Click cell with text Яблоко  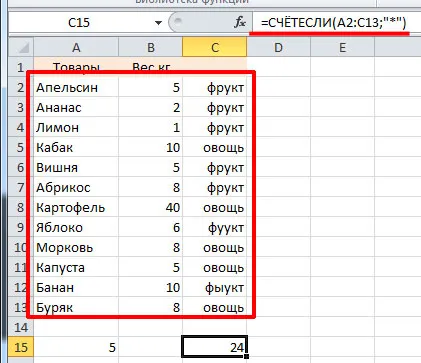(x=76, y=227)
